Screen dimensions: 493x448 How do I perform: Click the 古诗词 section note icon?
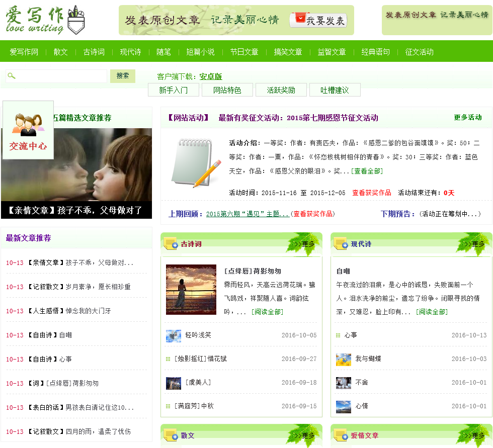coord(171,244)
